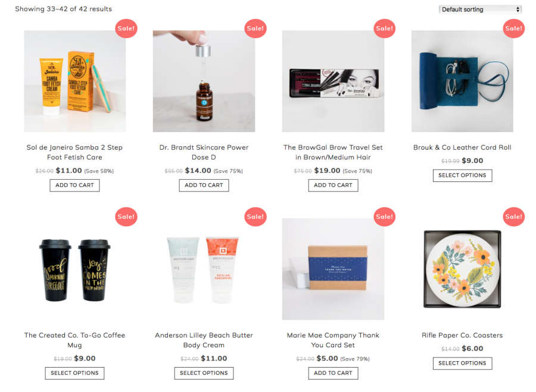The image size is (536, 392).
Task: Open Marie Mae Company Thank You Card Set link
Action: 333,340
